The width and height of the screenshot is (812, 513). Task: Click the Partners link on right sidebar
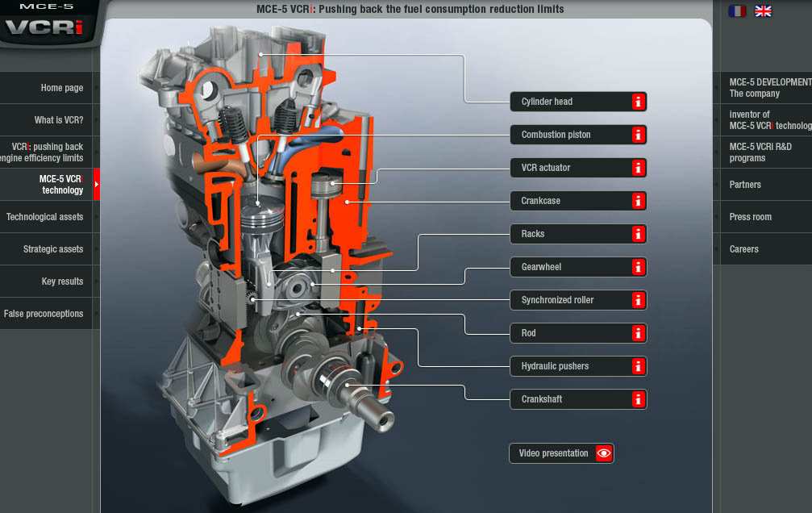(745, 185)
